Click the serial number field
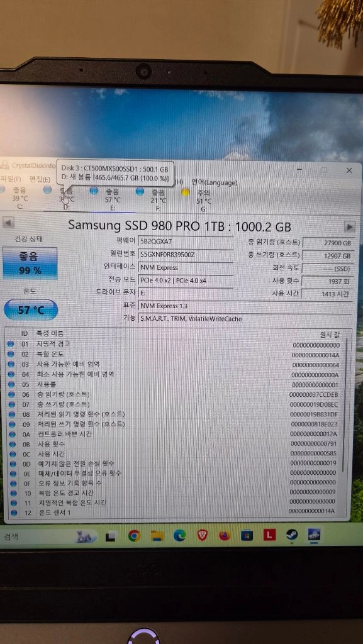 [186, 255]
